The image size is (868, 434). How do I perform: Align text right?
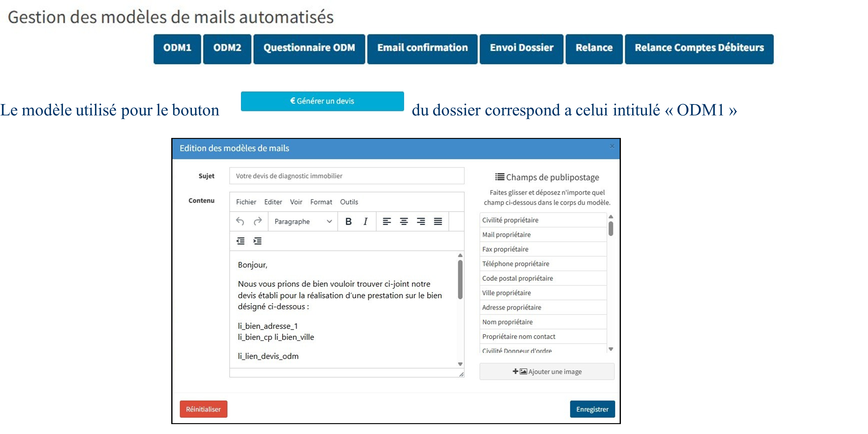point(421,221)
